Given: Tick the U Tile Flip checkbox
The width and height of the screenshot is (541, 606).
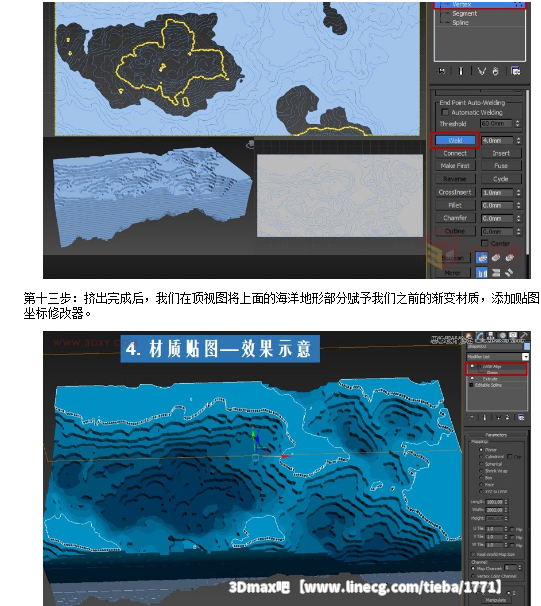Looking at the screenshot, I should coord(513,529).
